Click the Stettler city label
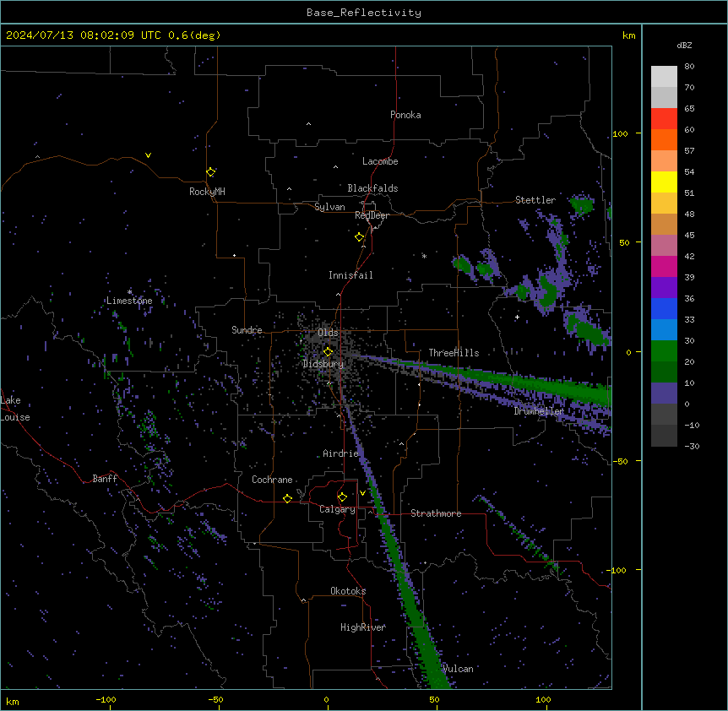Screen dimensions: 728x711 (x=535, y=200)
